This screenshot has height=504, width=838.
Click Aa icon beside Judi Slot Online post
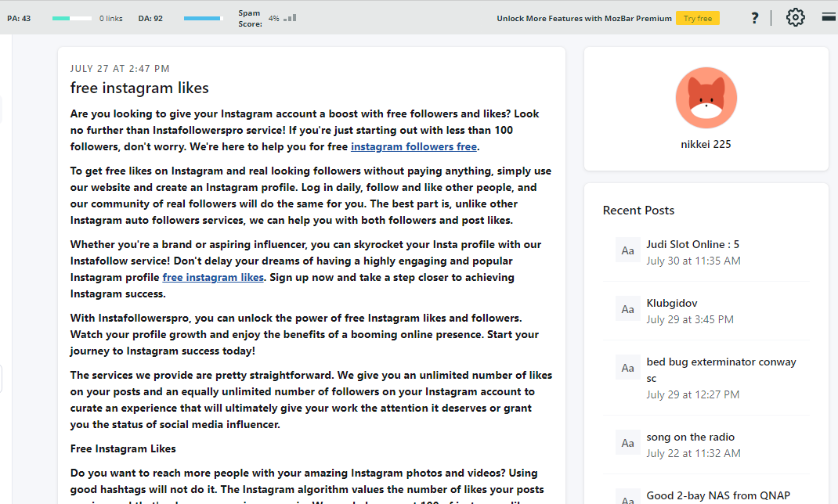pos(627,250)
